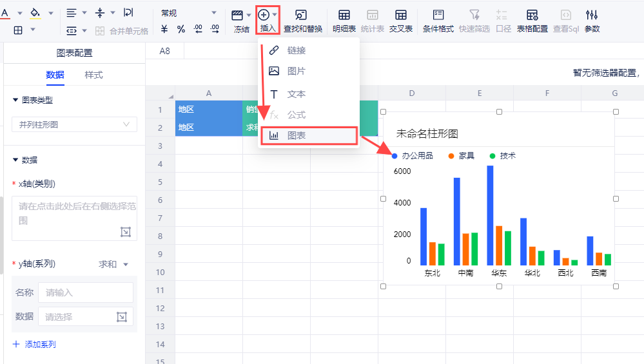Screen dimensions: 644x364
Task: Open the 并列柱形图 chart type dropdown
Action: click(74, 124)
